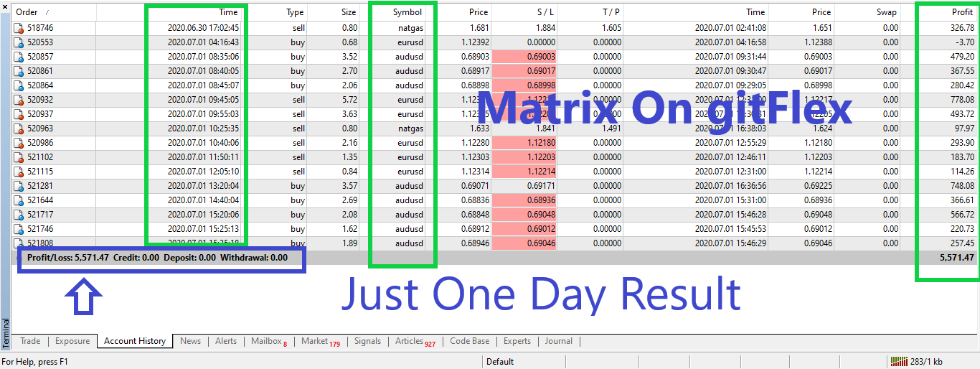This screenshot has height=369, width=980.
Task: Pick the icon next to order 520864
Action: point(19,85)
